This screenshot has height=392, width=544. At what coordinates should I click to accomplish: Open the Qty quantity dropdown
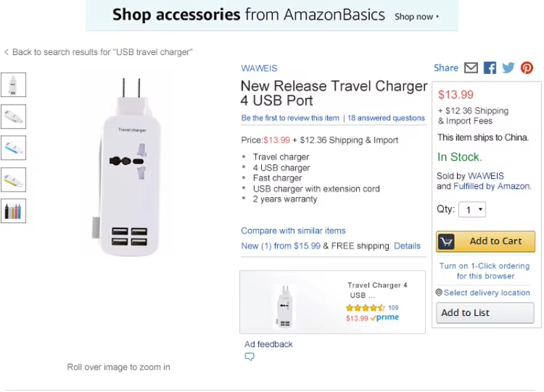pyautogui.click(x=472, y=210)
